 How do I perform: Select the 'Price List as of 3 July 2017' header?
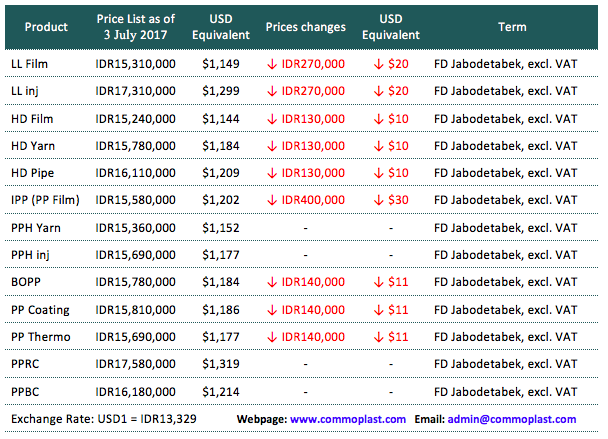point(135,27)
